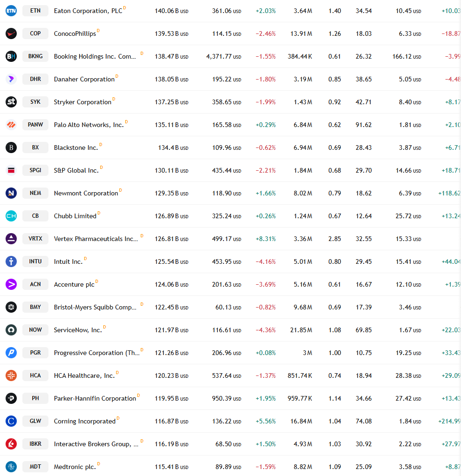Click the S&P Global logo icon
This screenshot has height=476, width=461.
[11, 170]
